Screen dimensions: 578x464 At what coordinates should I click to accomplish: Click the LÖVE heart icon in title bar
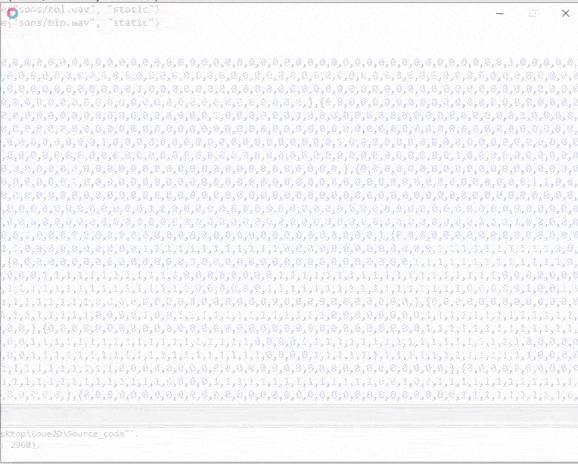(13, 13)
